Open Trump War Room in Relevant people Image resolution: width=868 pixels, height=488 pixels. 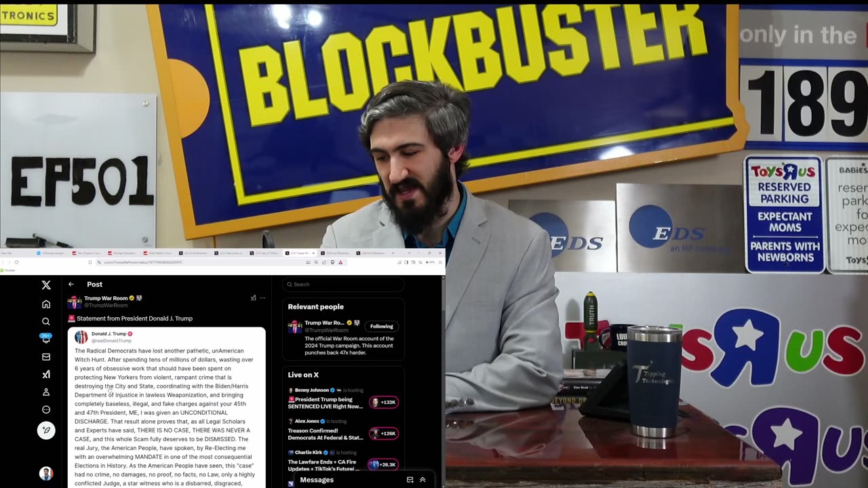tap(324, 323)
